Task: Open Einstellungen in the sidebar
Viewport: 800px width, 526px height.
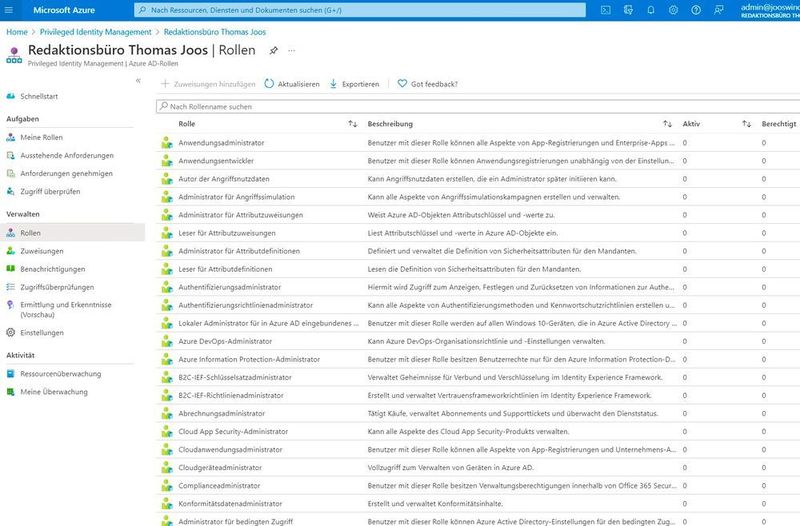Action: 42,333
